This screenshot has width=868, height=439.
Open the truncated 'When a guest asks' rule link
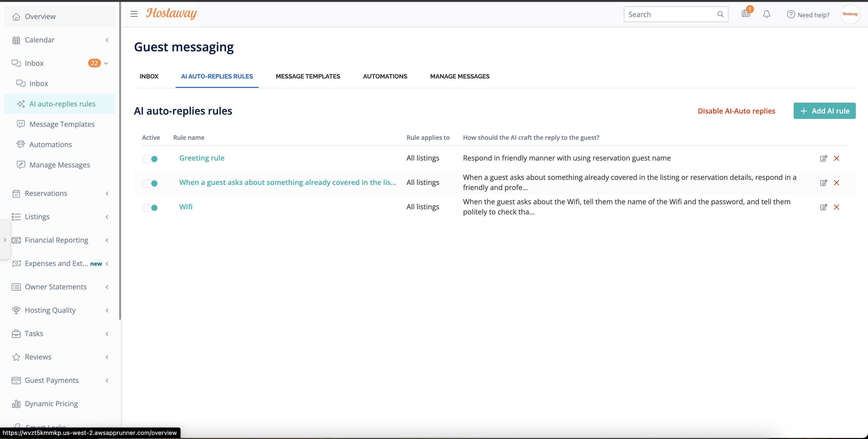(x=287, y=182)
